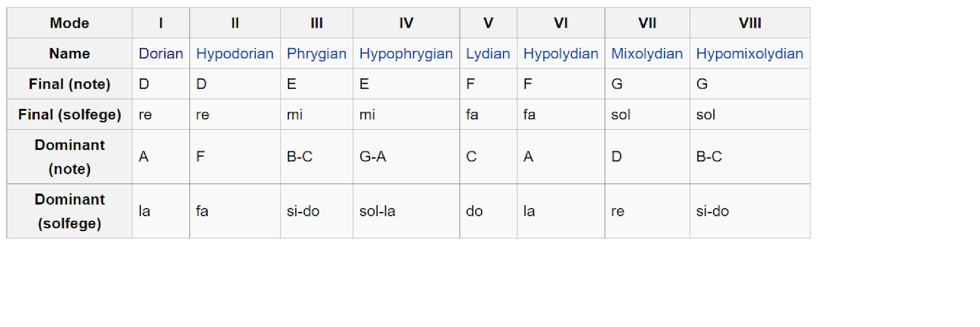Select the Dominant (solfege) row header
This screenshot has height=327, width=980.
tap(69, 211)
